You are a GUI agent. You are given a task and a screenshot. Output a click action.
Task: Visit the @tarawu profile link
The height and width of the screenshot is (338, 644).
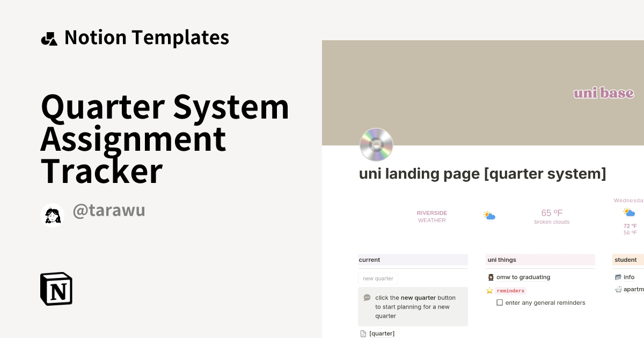(x=109, y=210)
